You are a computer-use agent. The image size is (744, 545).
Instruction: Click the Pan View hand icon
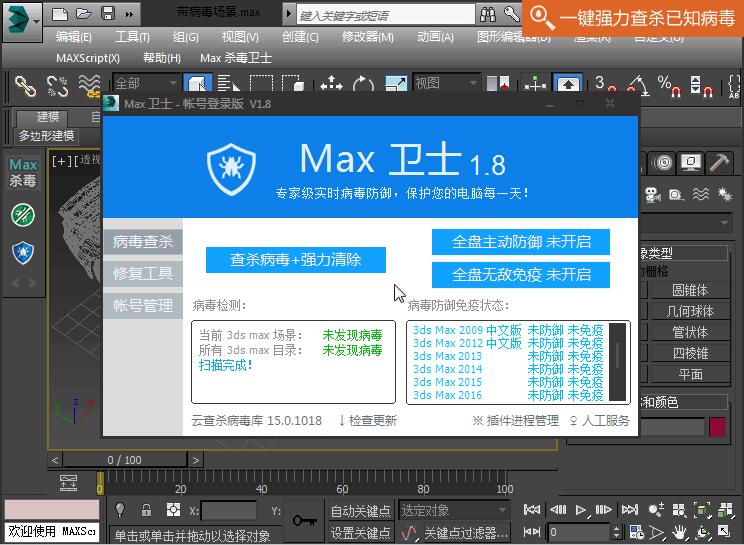click(679, 532)
